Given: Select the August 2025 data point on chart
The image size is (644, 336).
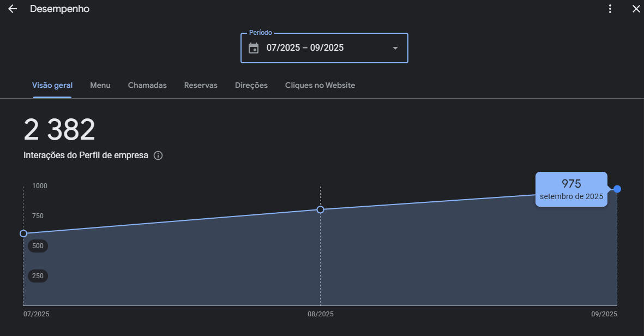Looking at the screenshot, I should click(x=320, y=209).
